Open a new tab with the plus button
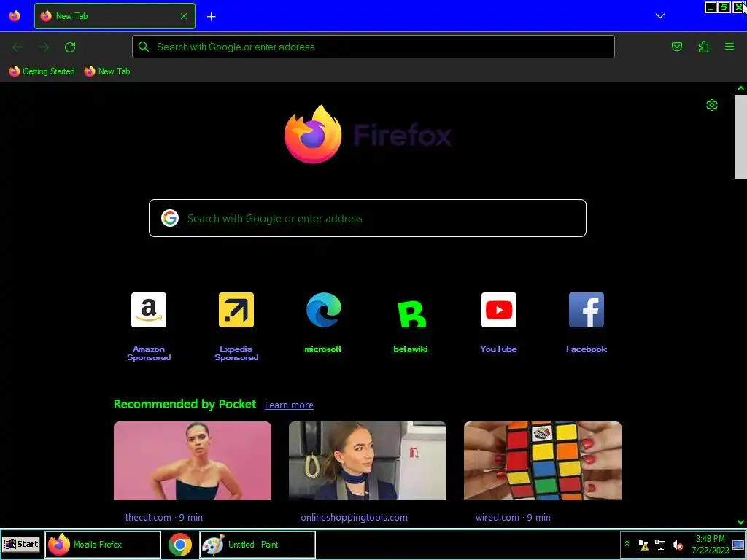The image size is (747, 560). tap(211, 16)
